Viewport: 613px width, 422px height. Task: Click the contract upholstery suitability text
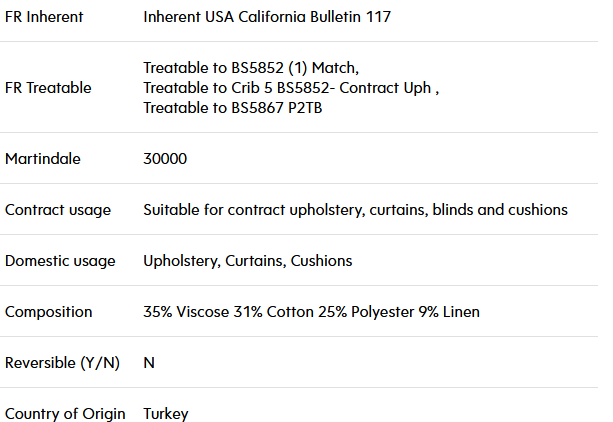(x=355, y=210)
